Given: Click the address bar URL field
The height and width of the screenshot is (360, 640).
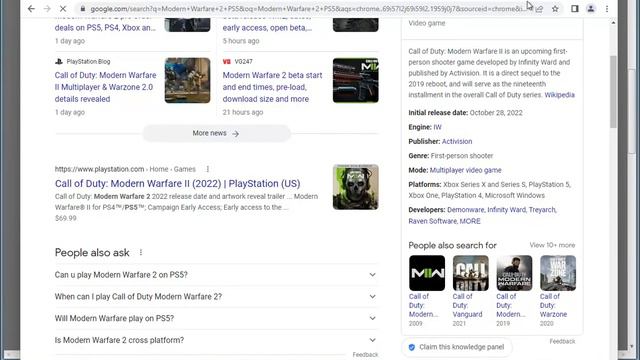Looking at the screenshot, I should click(308, 9).
